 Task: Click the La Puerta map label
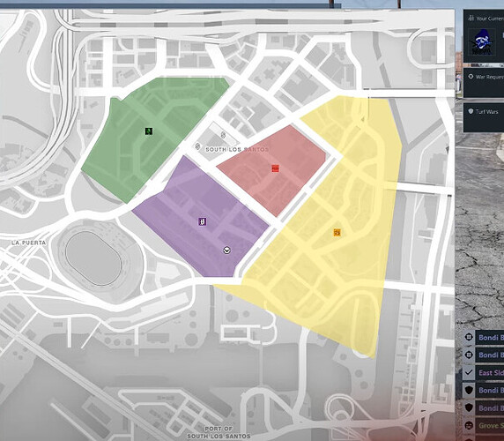point(28,243)
